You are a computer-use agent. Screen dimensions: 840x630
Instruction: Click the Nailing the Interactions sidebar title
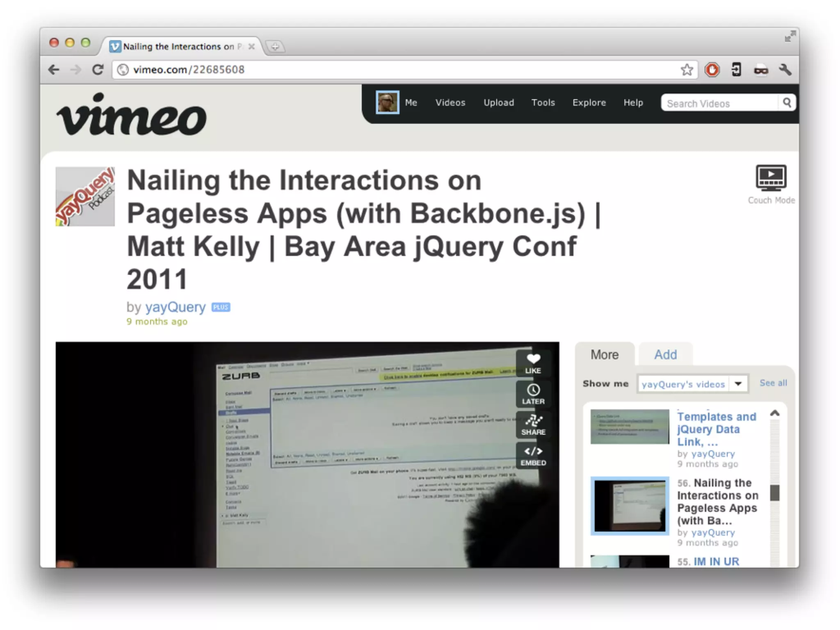718,502
